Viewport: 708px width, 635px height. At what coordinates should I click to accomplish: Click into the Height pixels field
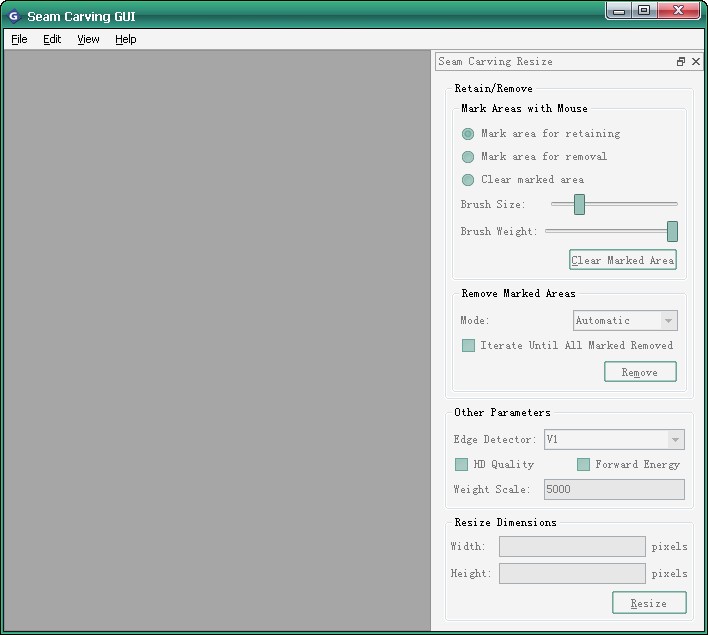[x=572, y=574]
